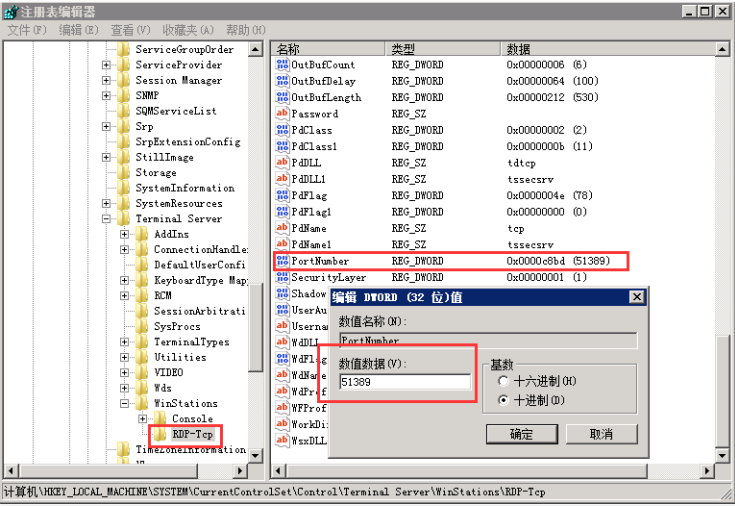This screenshot has width=735, height=506.
Task: Click the Terminal Server folder icon
Action: (x=124, y=219)
